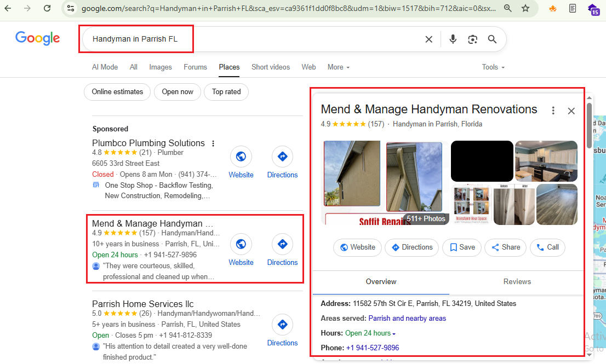Open three-dot options in Mend & Manage panel
Viewport: 606px width, 364px height.
[x=553, y=111]
